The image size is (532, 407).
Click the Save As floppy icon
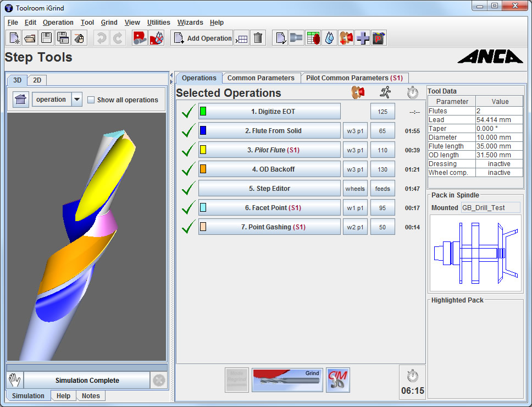(x=63, y=38)
